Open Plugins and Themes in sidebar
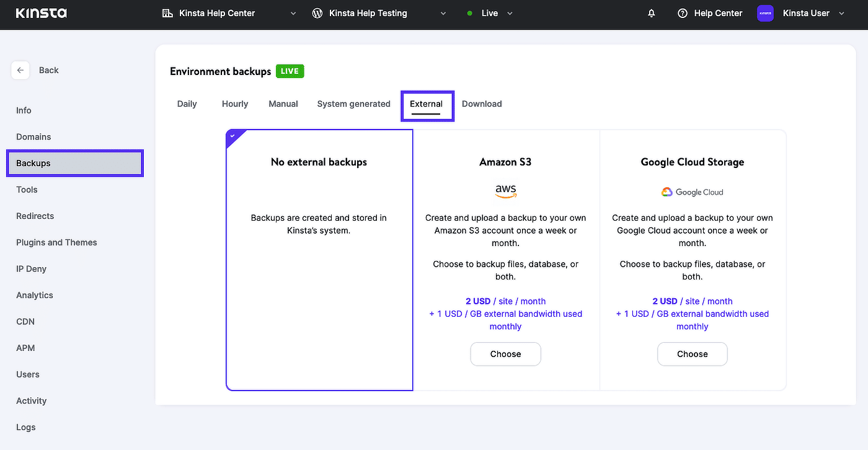The width and height of the screenshot is (868, 450). 56,242
